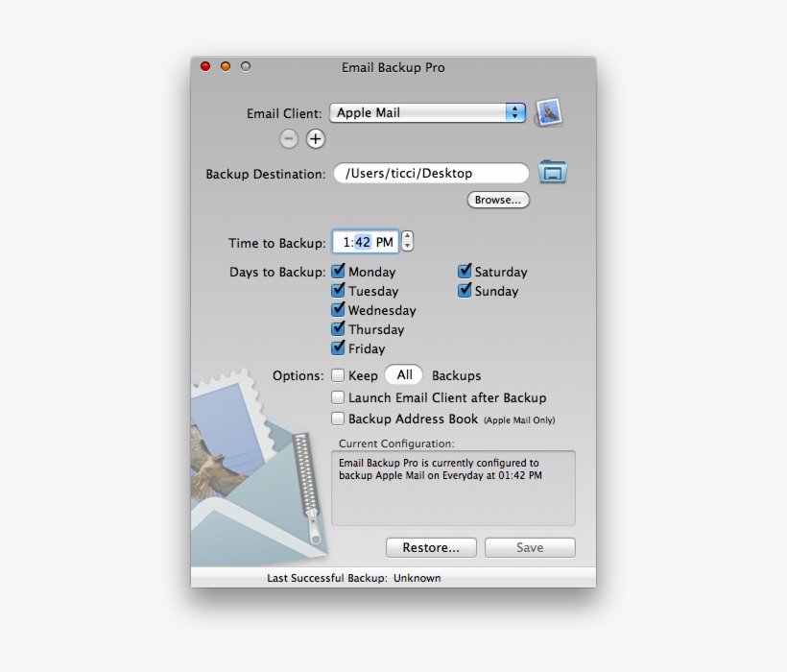Enable Backup Address Book option
Viewport: 787px width, 672px height.
(338, 419)
